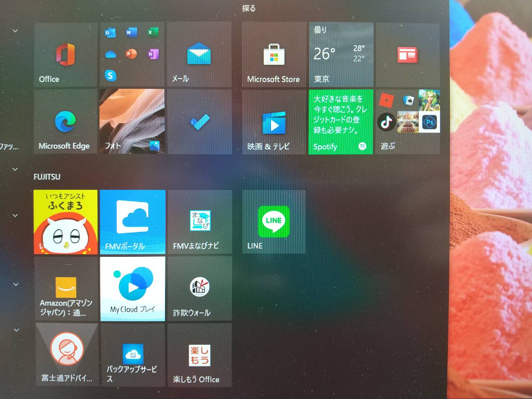Open the 楽しもう Office tile

(200, 355)
